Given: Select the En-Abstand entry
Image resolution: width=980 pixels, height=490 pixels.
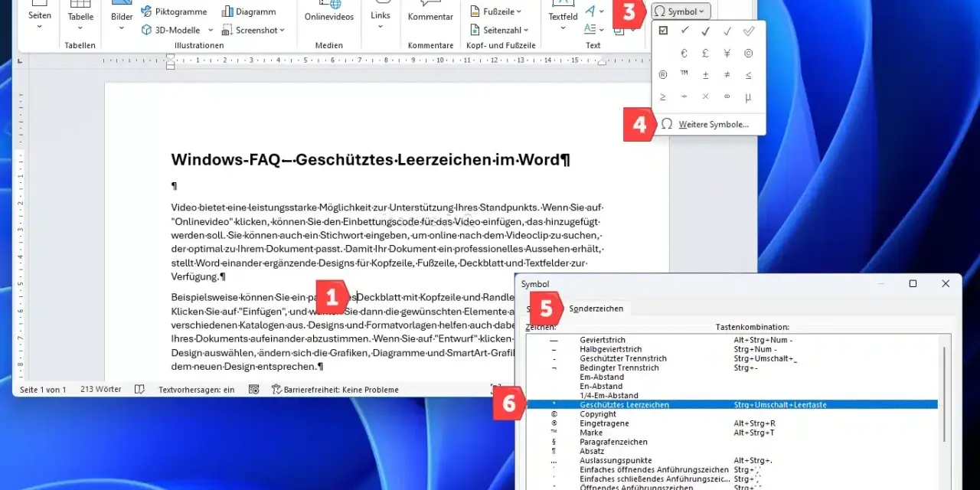Looking at the screenshot, I should 732,386.
